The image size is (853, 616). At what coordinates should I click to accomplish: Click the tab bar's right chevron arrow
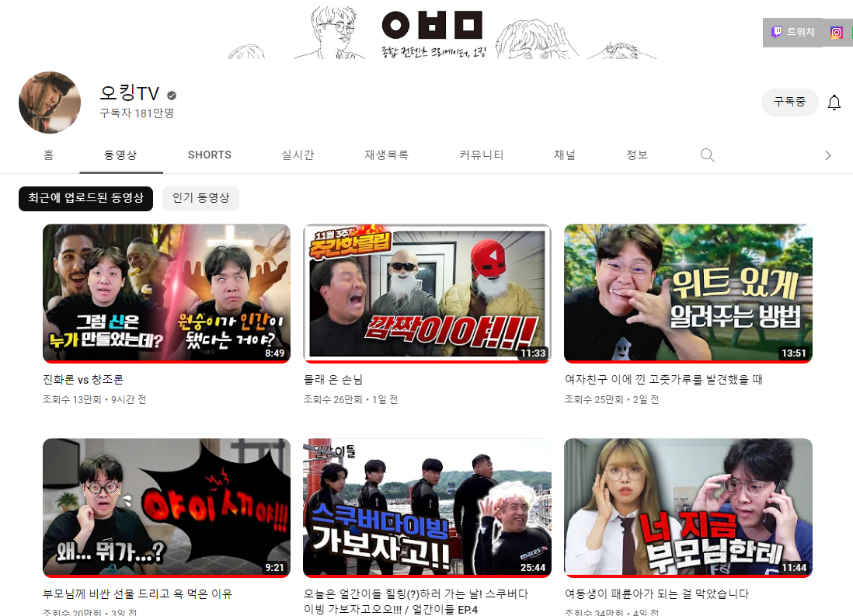(x=828, y=155)
